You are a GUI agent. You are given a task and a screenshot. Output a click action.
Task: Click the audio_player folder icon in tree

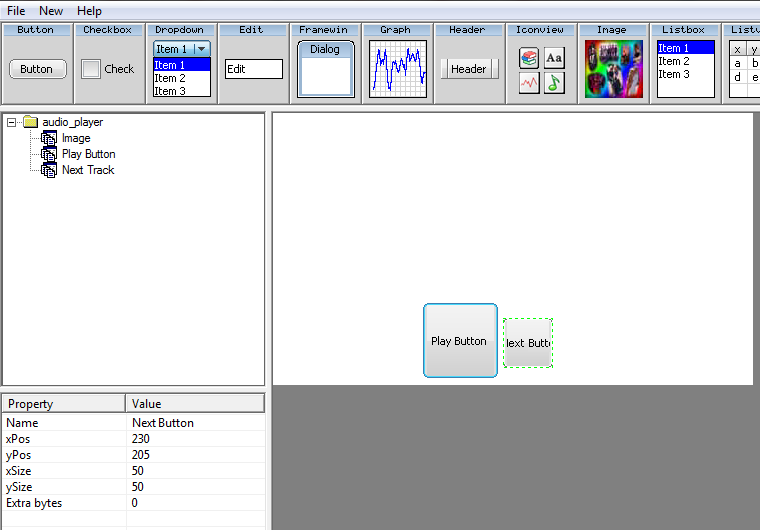(x=30, y=122)
